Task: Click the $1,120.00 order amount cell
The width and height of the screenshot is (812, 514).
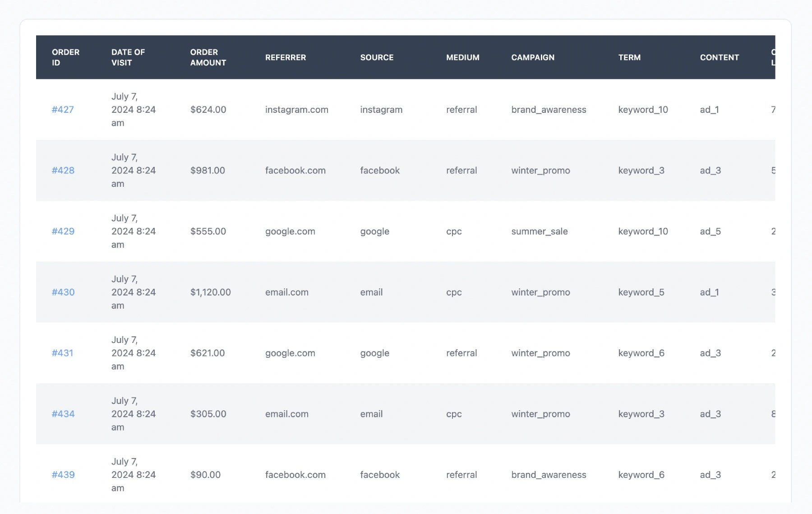Action: pyautogui.click(x=210, y=292)
